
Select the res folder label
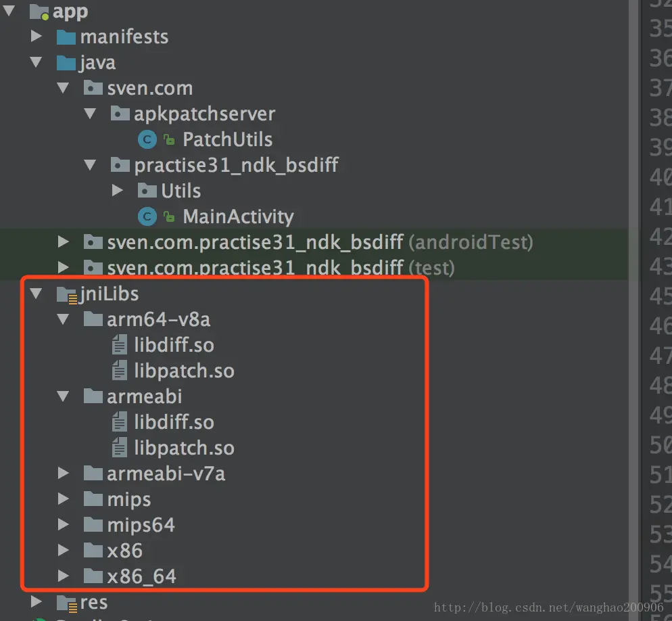[94, 603]
